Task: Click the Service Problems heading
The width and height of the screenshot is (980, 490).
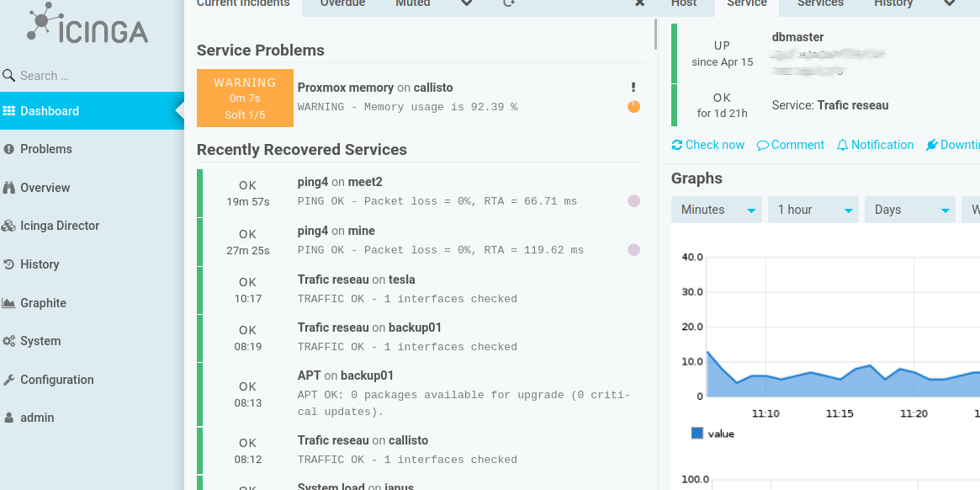Action: (x=261, y=50)
